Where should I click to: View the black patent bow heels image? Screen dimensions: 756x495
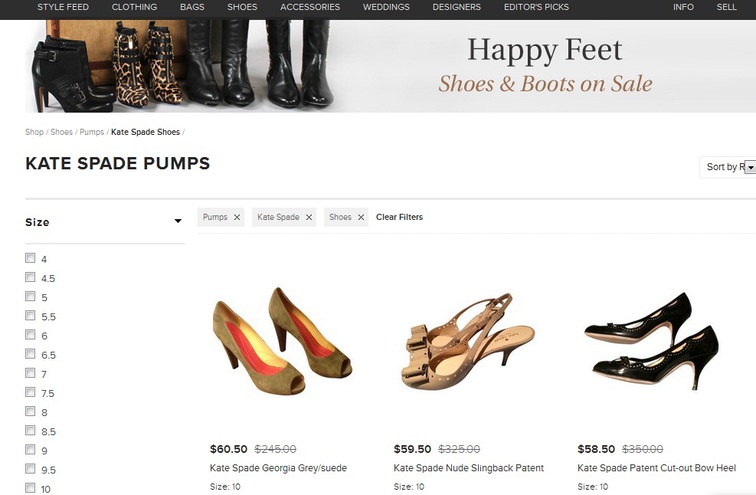tap(651, 341)
